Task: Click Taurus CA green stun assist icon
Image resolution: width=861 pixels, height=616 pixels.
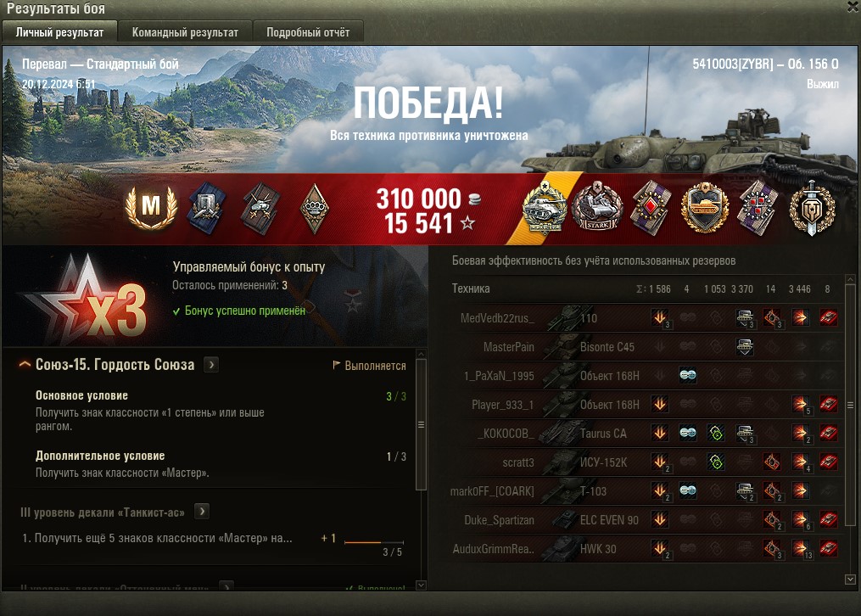Action: pos(716,434)
